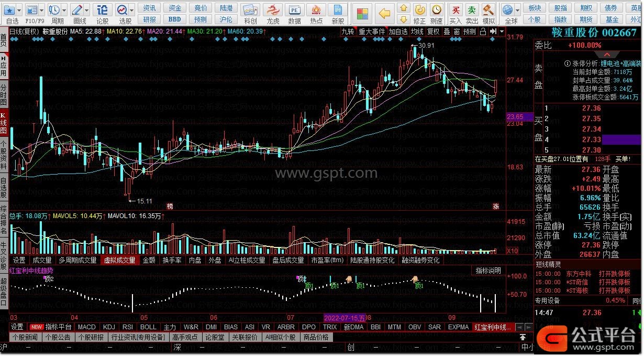Viewport: 644px width, 356px height.
Task: Click the 指标说明 indicator description button
Action: pyautogui.click(x=488, y=271)
